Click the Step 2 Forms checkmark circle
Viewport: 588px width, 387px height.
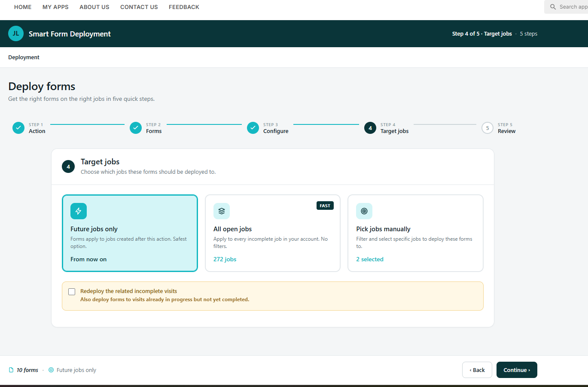click(x=136, y=128)
